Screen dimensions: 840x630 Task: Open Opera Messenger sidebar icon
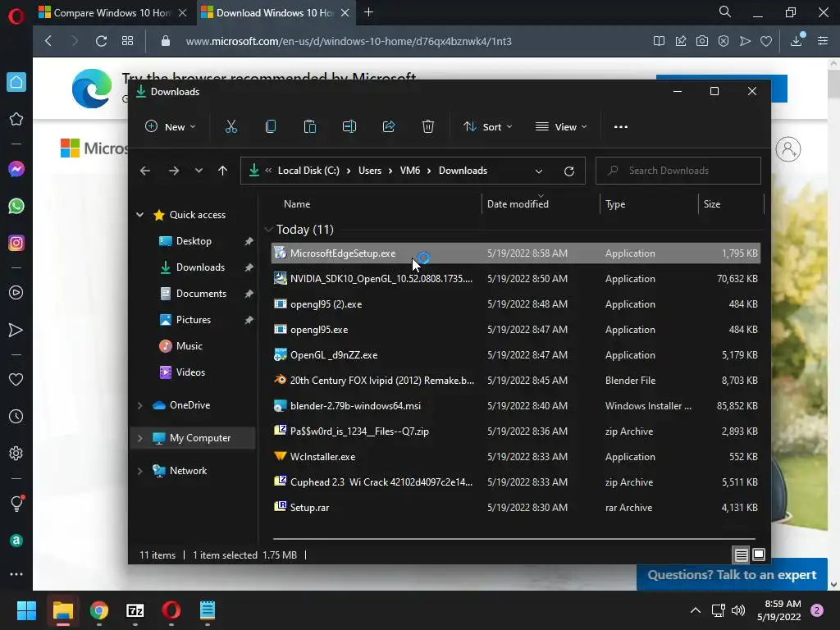pos(16,169)
